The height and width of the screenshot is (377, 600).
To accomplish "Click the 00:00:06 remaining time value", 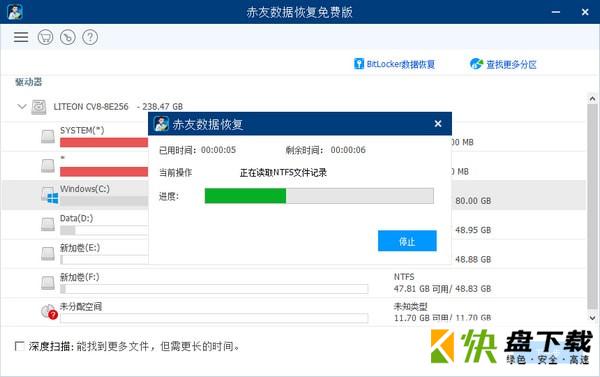I will pyautogui.click(x=348, y=150).
